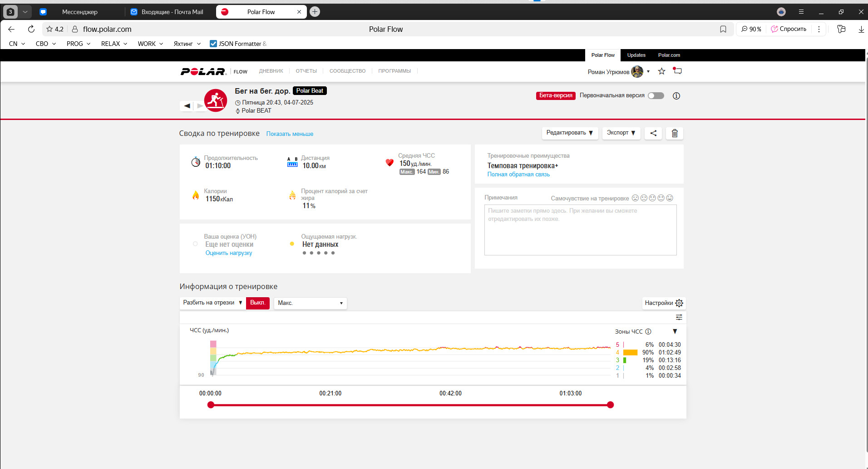Open the Полная обратная связь link
This screenshot has height=469, width=868.
pos(518,175)
